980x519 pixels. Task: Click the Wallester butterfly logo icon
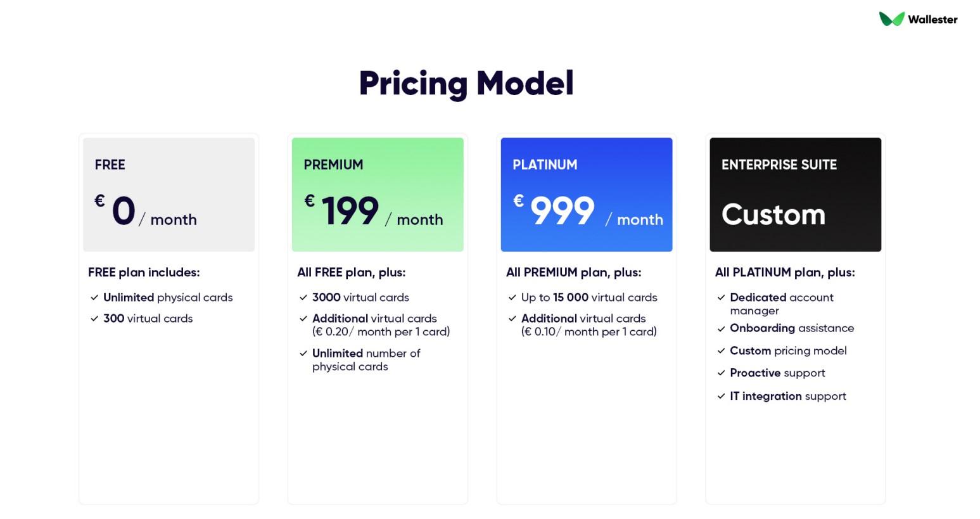[x=891, y=19]
